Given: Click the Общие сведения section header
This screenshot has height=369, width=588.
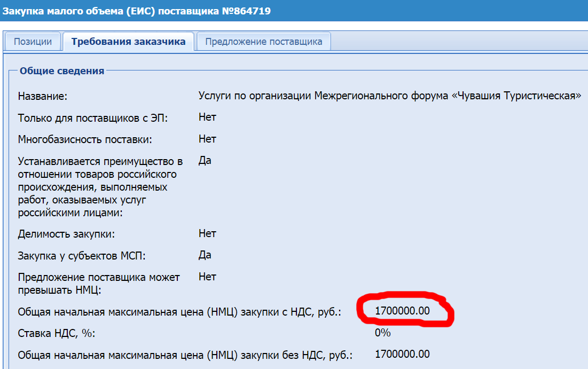Looking at the screenshot, I should [x=61, y=70].
